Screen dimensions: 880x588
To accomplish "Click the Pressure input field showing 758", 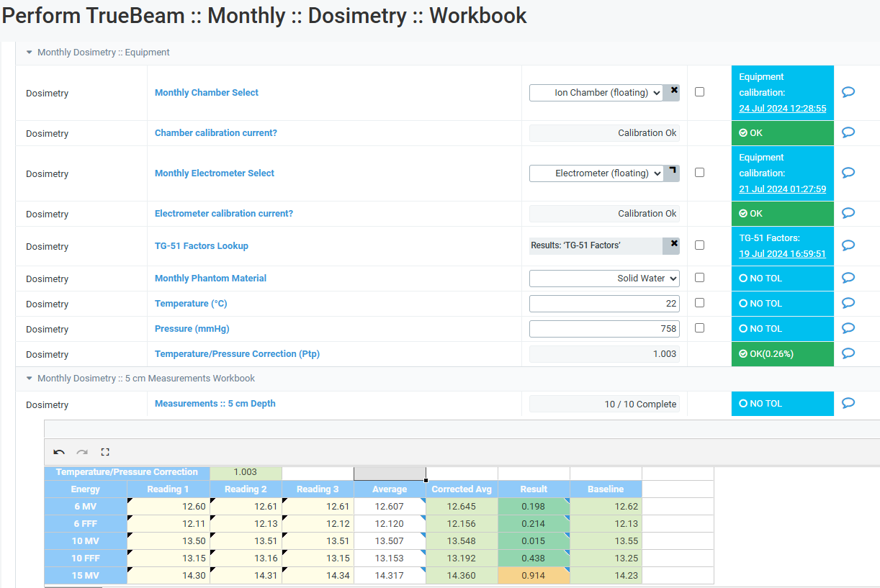I will (604, 329).
